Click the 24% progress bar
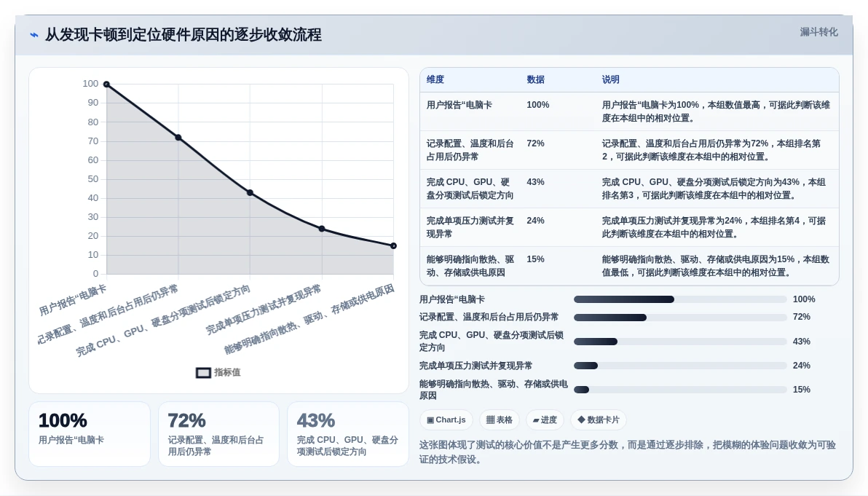868x496 pixels. click(x=680, y=366)
